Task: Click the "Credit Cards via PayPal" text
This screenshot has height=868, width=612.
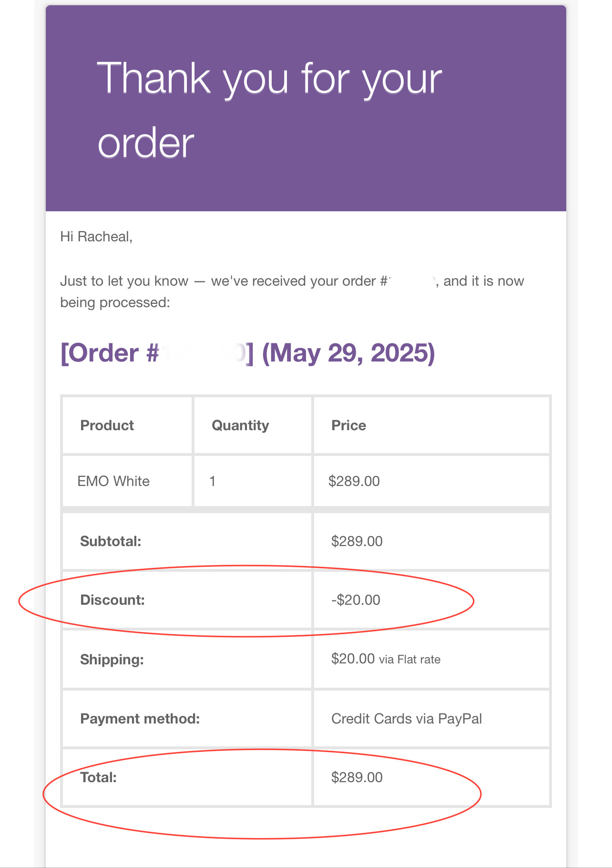Action: click(407, 719)
